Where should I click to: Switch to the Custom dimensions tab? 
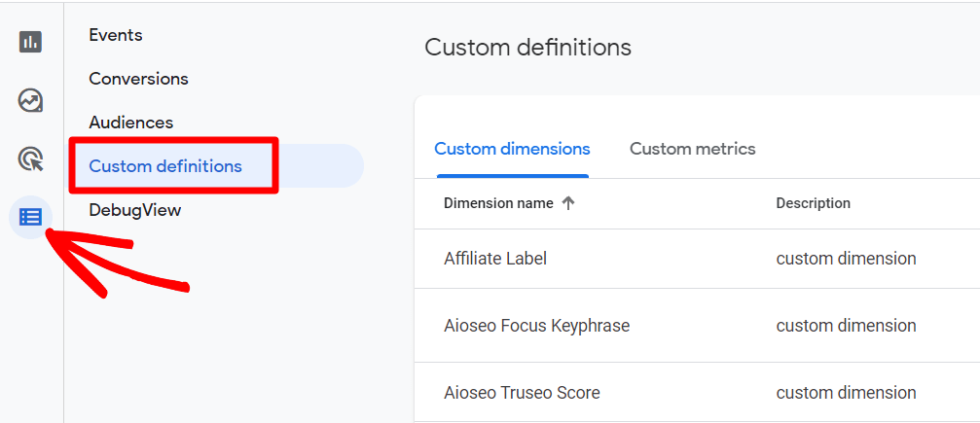tap(513, 149)
